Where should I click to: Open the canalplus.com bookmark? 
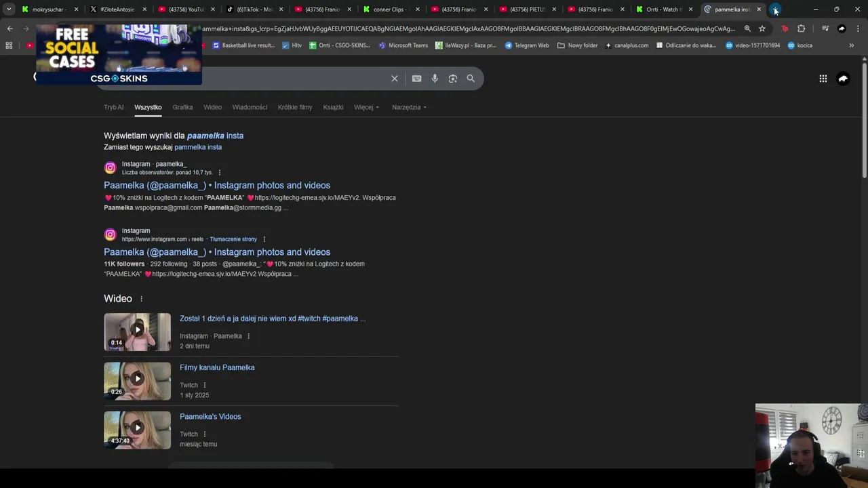coord(627,45)
